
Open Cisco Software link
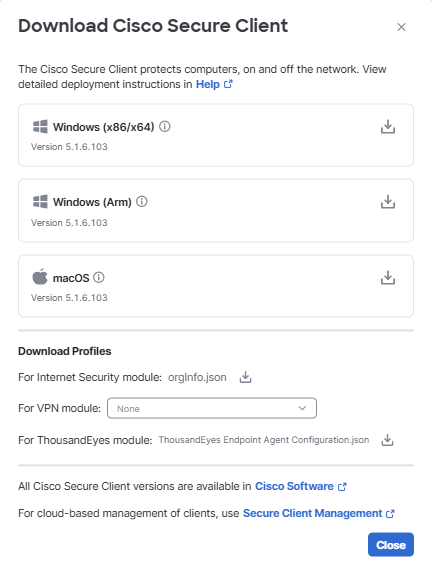point(294,486)
